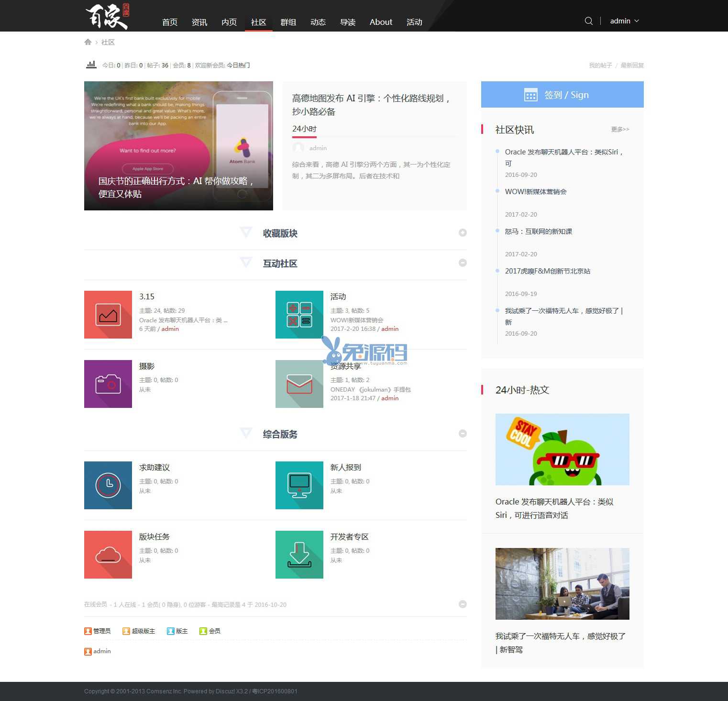This screenshot has height=701, width=728.
Task: Open the 摄影 forum camera icon
Action: [108, 384]
